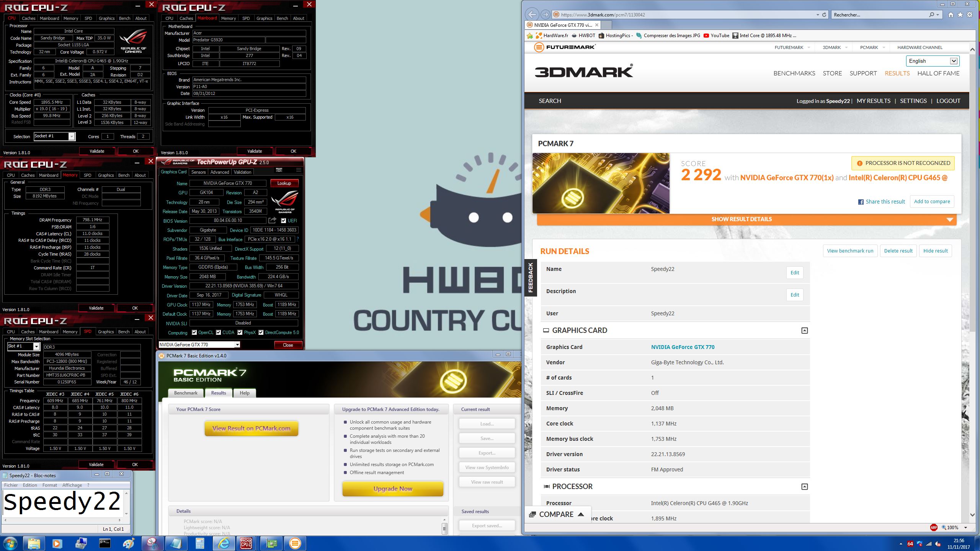Refresh the 3dmark.com page

pyautogui.click(x=824, y=15)
